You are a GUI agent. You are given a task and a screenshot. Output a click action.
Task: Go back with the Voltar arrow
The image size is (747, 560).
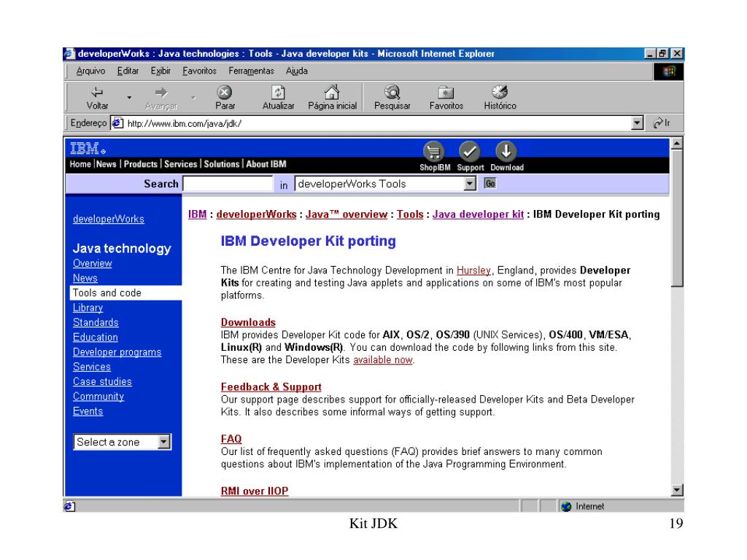click(x=97, y=93)
